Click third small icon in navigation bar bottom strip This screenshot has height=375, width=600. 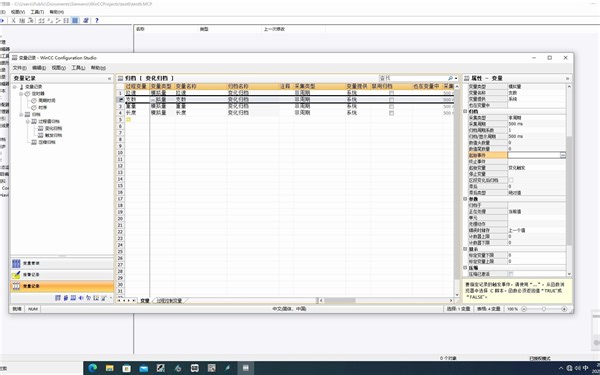(x=73, y=298)
